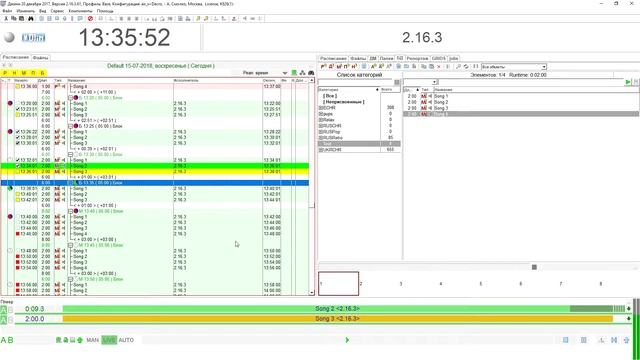Open the first menu in the menu bar
The image size is (640, 360).
(7, 11)
